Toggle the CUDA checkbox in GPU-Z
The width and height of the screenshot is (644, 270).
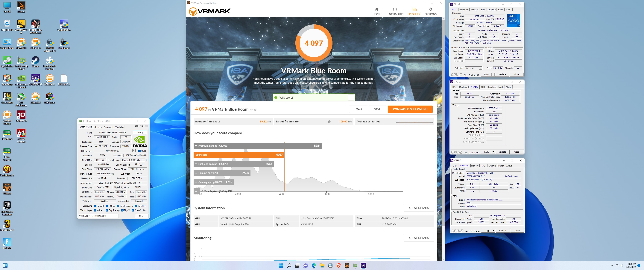pos(107,206)
